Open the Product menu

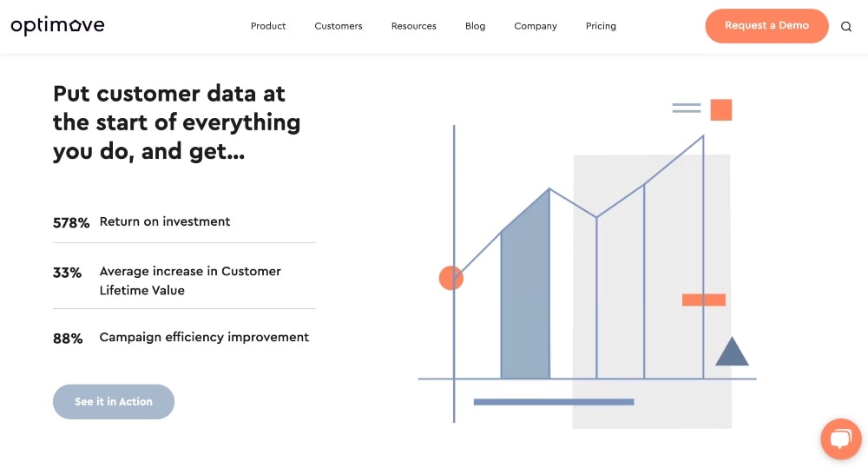(x=268, y=26)
